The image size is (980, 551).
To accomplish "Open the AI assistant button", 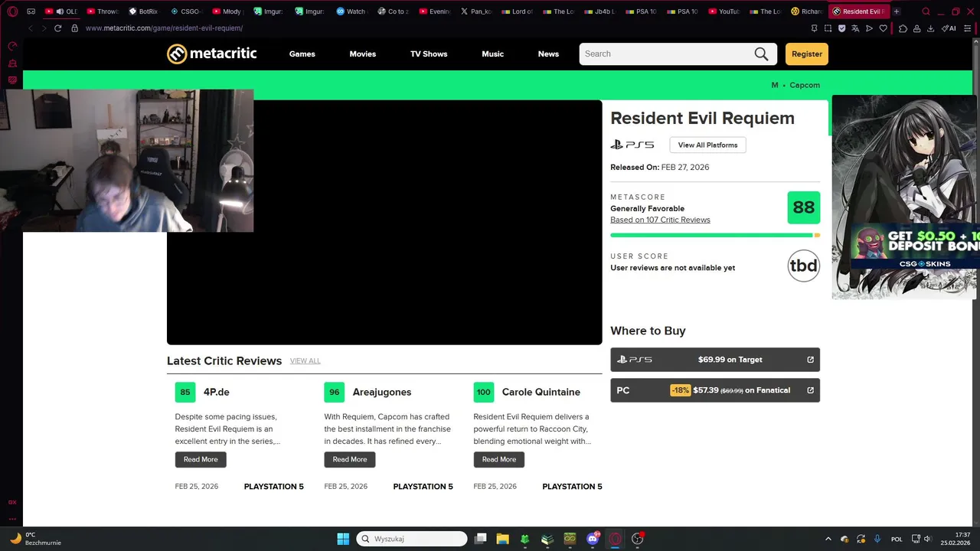I will (949, 28).
